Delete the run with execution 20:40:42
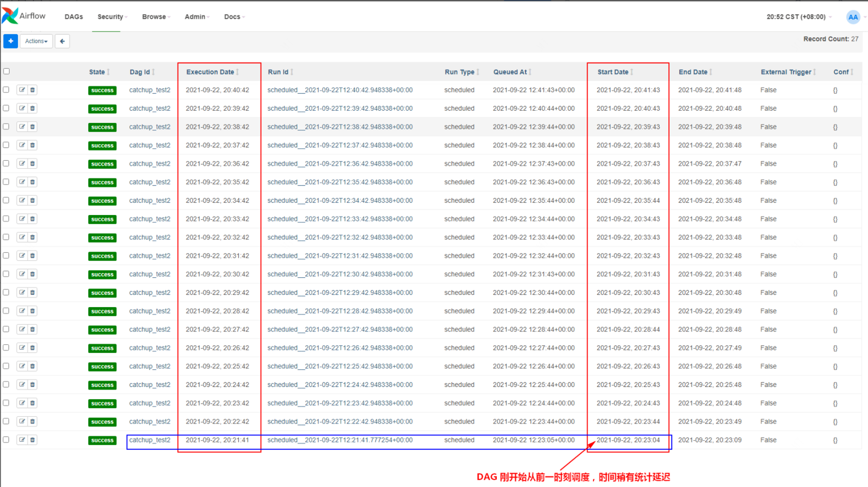The image size is (868, 487). pyautogui.click(x=33, y=90)
